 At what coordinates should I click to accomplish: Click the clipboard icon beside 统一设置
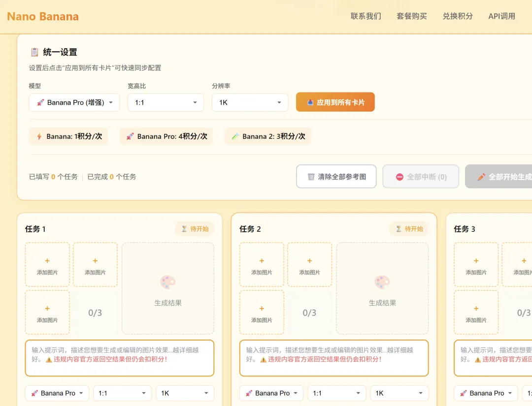pyautogui.click(x=34, y=52)
